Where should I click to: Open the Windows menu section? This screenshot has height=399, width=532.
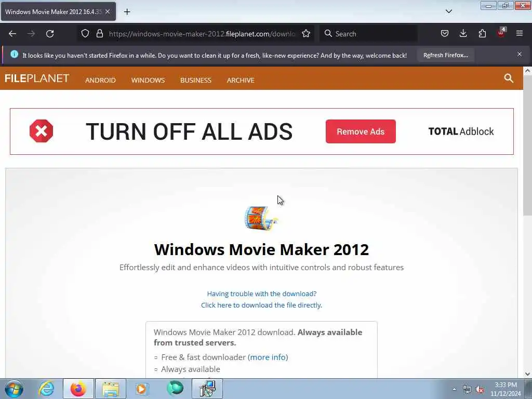point(148,80)
